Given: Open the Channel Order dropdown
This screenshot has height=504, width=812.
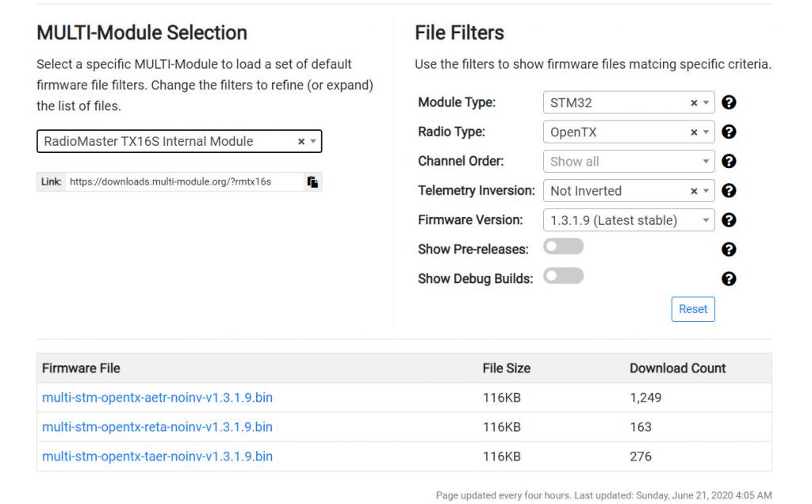Looking at the screenshot, I should 628,162.
